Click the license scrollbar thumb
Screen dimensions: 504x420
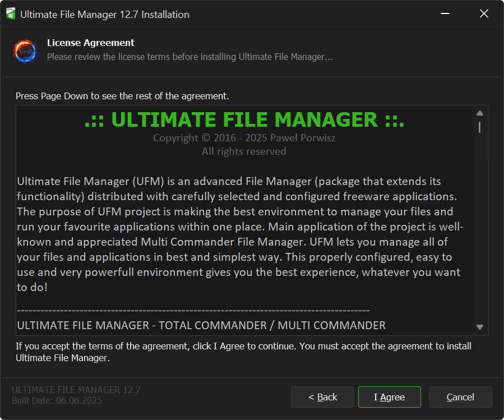[x=480, y=127]
